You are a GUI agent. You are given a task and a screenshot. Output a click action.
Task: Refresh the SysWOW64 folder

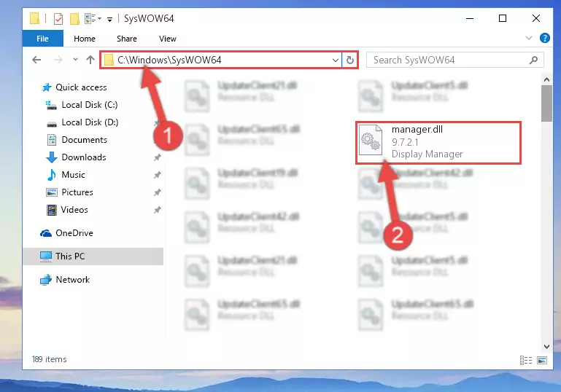click(x=350, y=60)
